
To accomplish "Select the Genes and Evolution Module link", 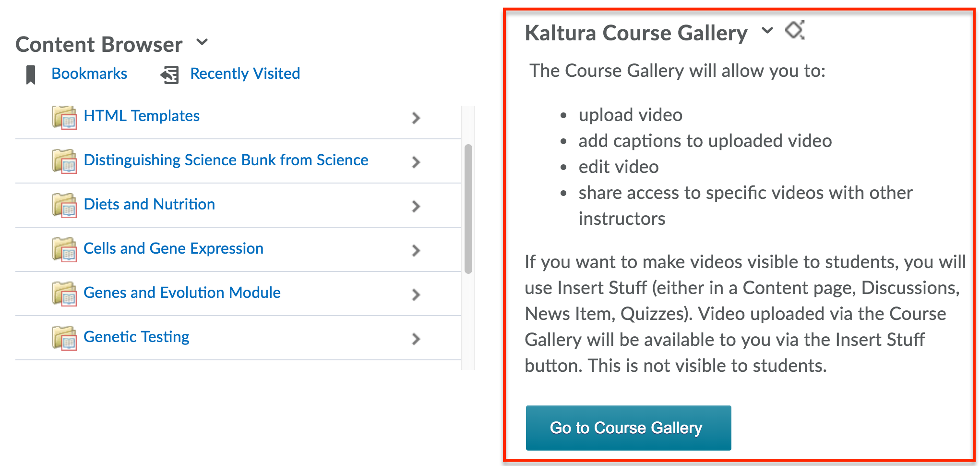I will pyautogui.click(x=182, y=293).
